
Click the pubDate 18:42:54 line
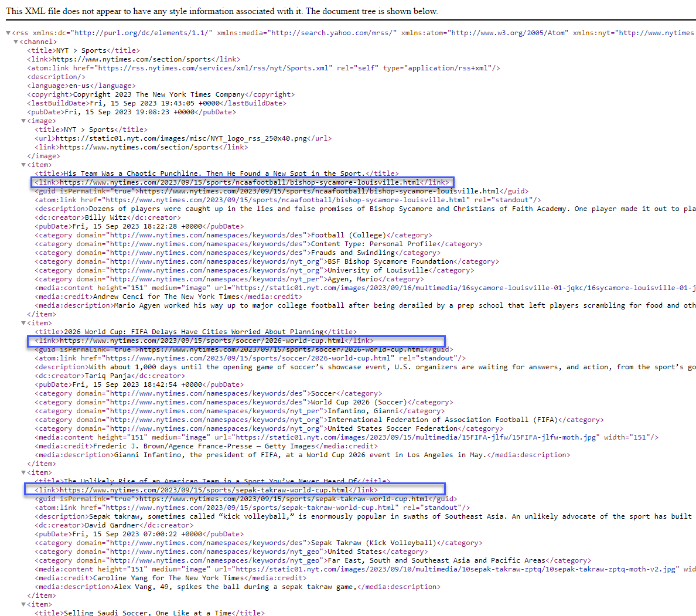pos(139,384)
